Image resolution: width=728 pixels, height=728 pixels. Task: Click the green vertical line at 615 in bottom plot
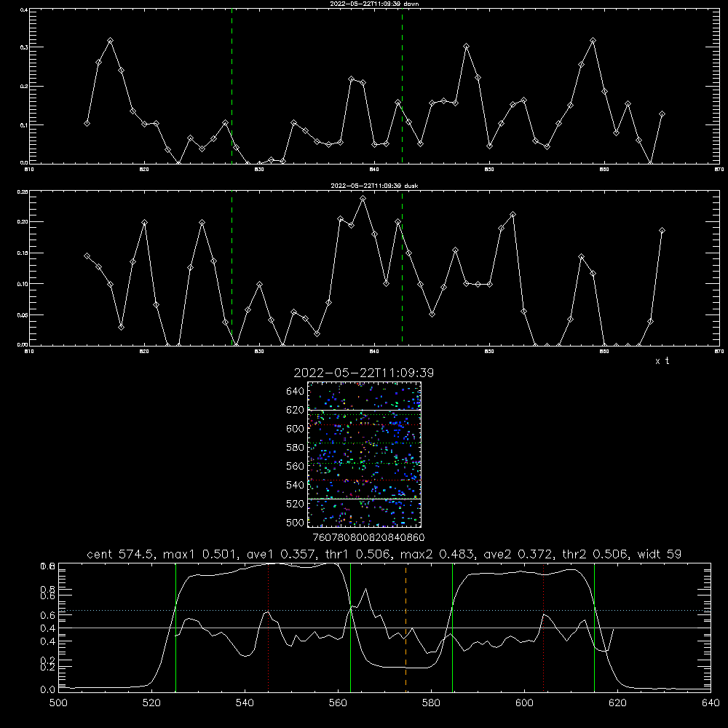[x=594, y=628]
